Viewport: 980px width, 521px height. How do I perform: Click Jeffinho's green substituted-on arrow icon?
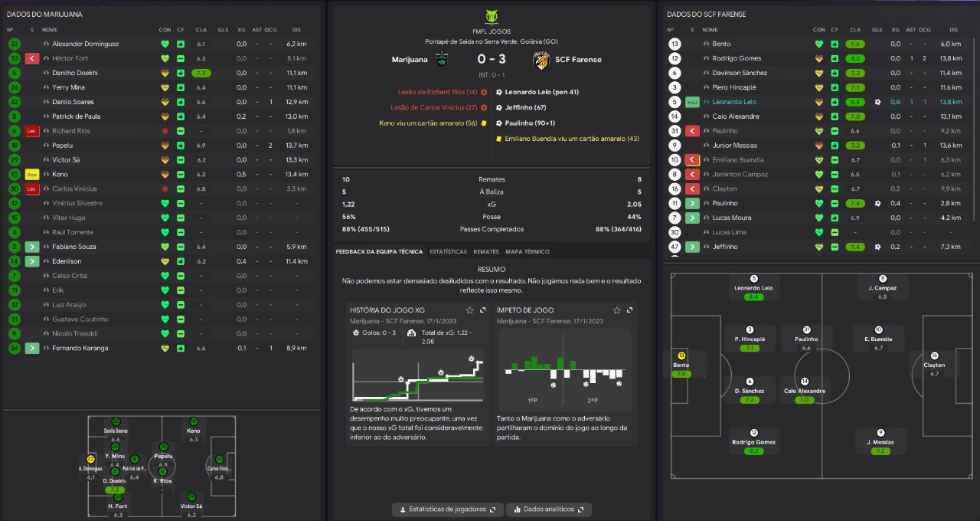tap(692, 247)
